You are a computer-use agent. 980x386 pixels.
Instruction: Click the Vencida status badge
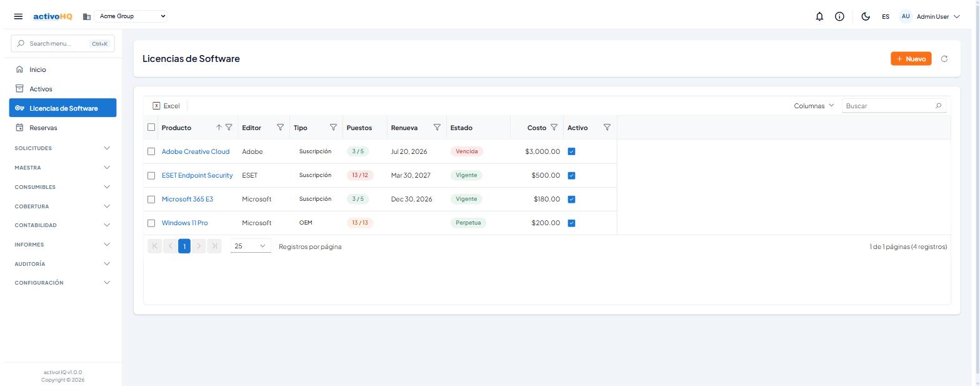[x=467, y=151]
